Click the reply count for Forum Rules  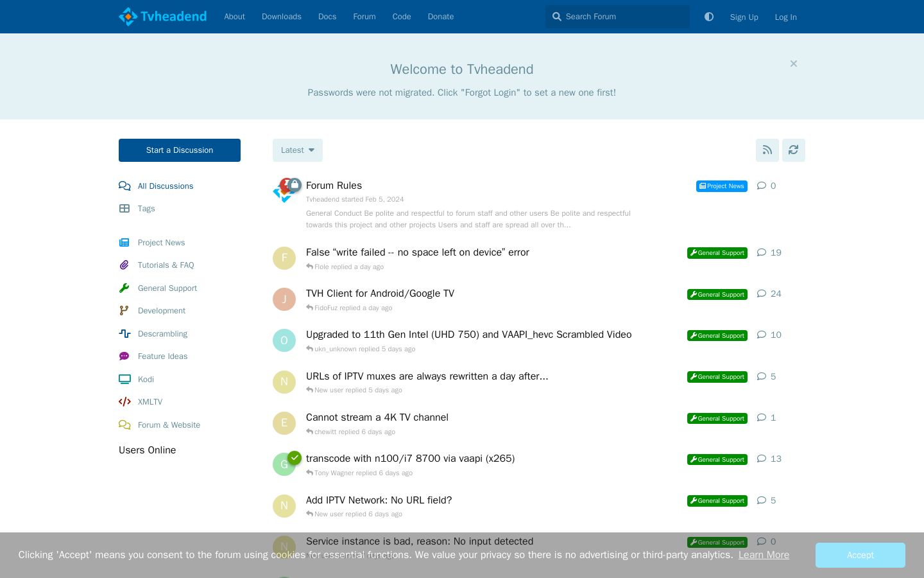click(767, 186)
